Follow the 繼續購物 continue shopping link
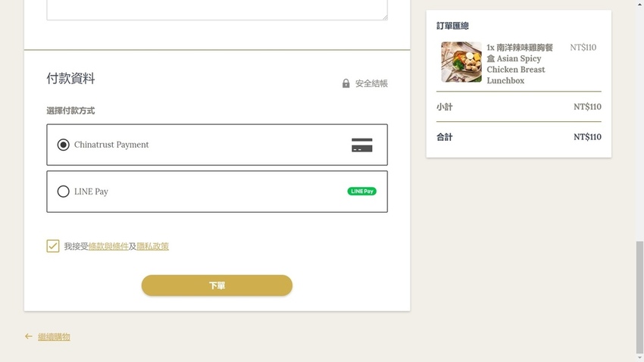The width and height of the screenshot is (644, 362). tap(54, 337)
